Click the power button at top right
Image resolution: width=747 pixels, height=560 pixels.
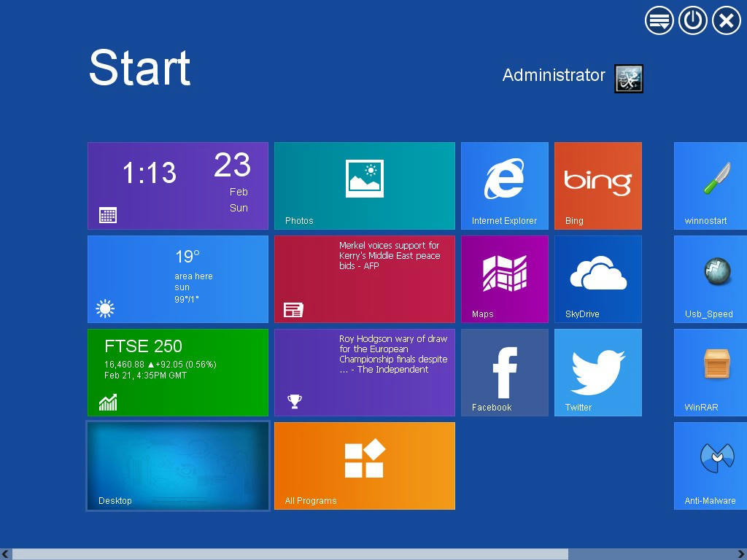(x=692, y=20)
